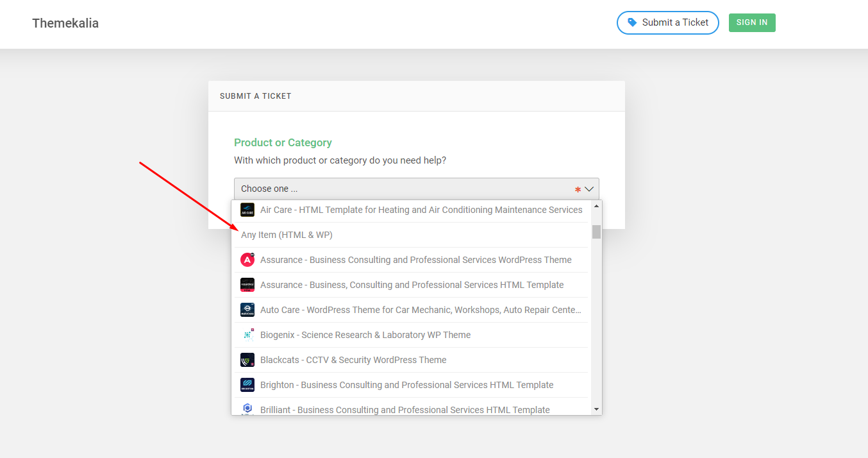Image resolution: width=868 pixels, height=458 pixels.
Task: Select Assurance WordPress Theme option
Action: [x=411, y=260]
